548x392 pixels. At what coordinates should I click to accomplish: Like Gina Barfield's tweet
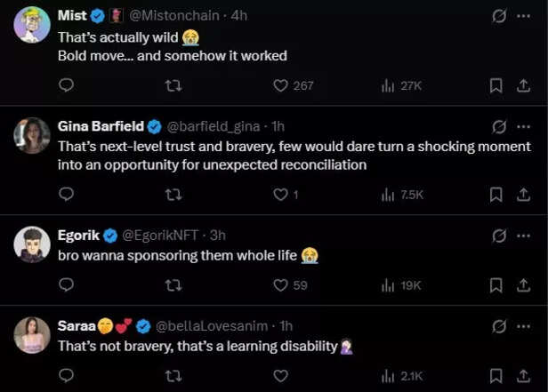[x=281, y=194]
